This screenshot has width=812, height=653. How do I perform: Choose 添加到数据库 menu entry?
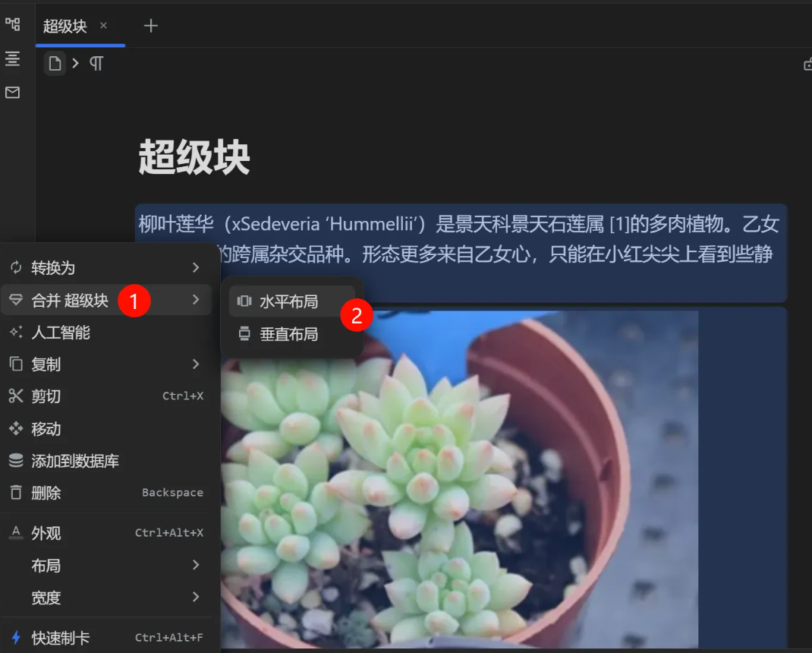click(x=106, y=461)
